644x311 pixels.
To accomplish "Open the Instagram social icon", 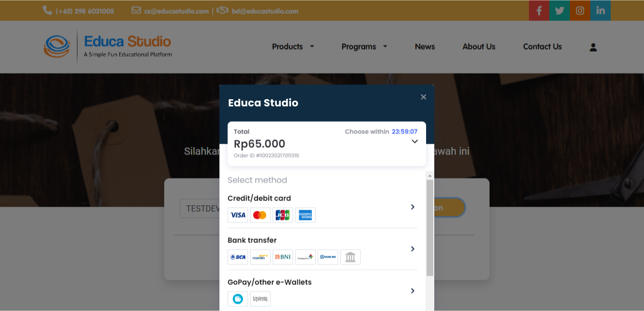I will click(x=580, y=10).
